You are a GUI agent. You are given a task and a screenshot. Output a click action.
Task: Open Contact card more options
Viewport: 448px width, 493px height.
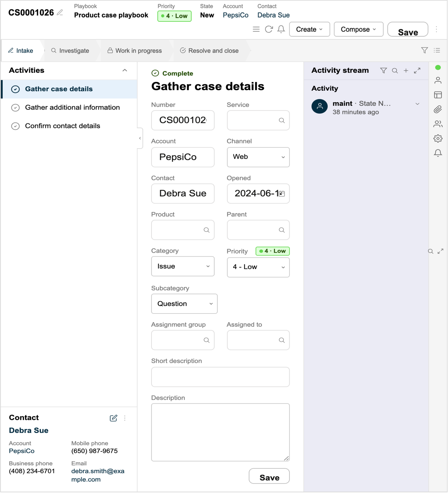[x=125, y=418]
